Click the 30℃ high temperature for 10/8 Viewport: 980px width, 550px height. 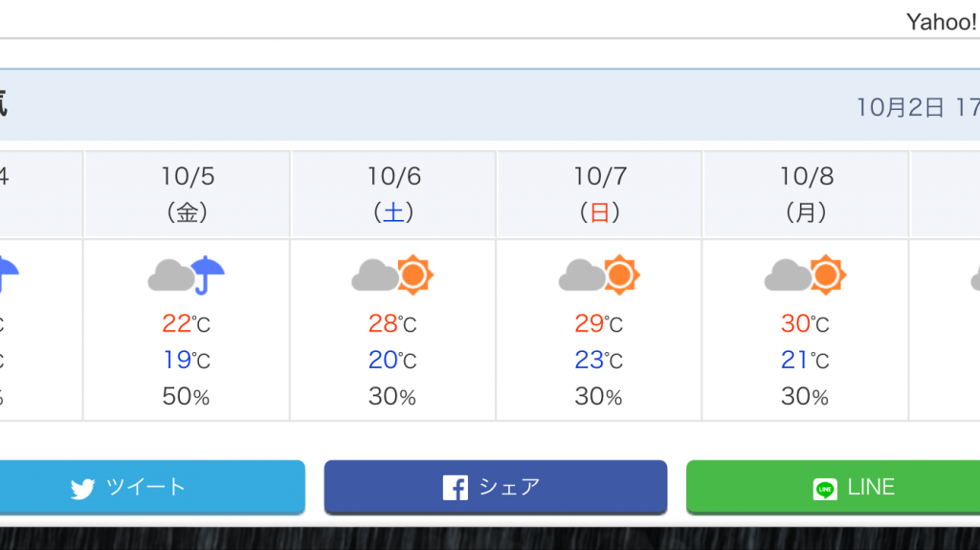pos(805,323)
